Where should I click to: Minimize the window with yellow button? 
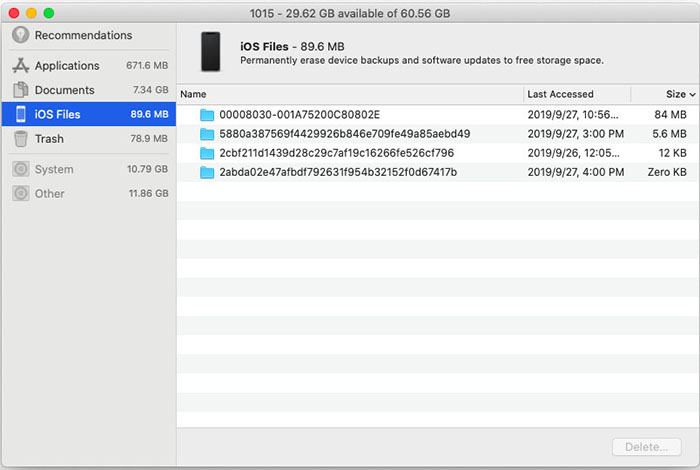tap(31, 13)
